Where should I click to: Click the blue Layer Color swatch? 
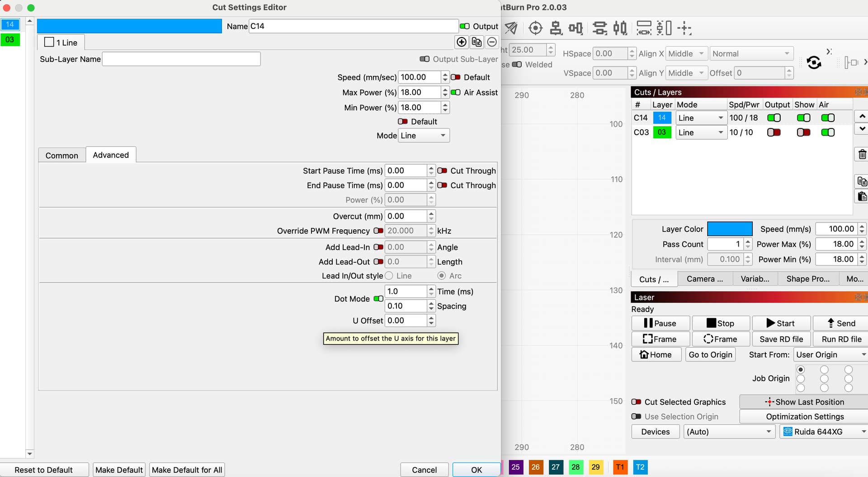[729, 229]
